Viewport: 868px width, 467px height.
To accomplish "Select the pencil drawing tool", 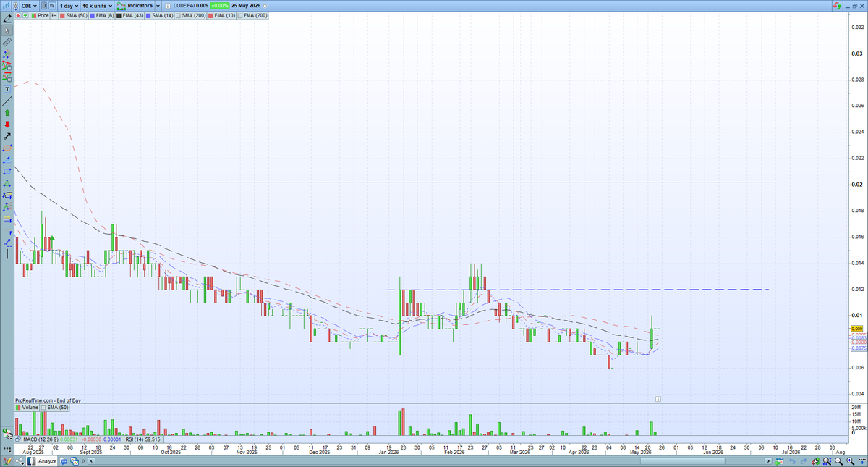I will point(7,20).
